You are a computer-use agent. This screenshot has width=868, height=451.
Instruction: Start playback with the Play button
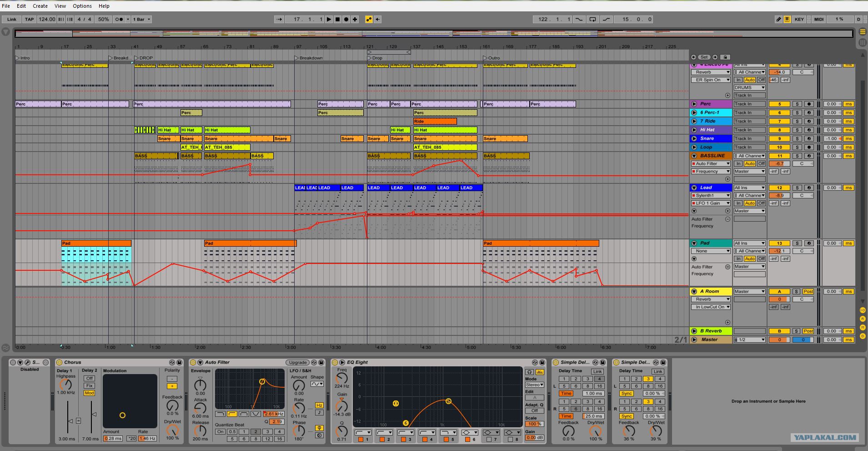[x=329, y=19]
